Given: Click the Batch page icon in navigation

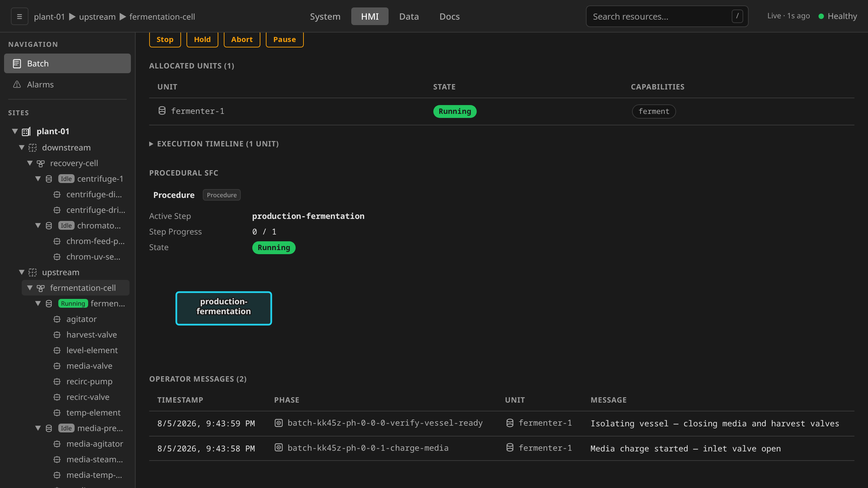Looking at the screenshot, I should tap(17, 64).
